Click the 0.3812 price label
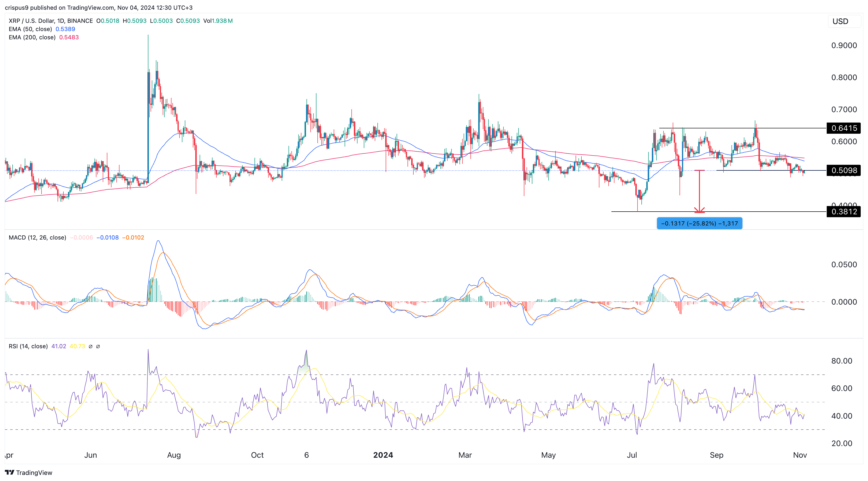The image size is (868, 481). [844, 212]
